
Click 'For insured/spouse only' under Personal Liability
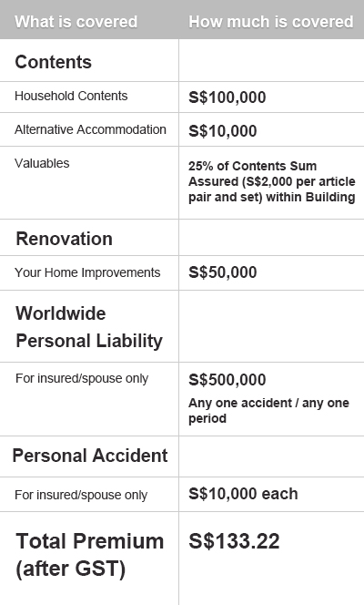point(82,378)
